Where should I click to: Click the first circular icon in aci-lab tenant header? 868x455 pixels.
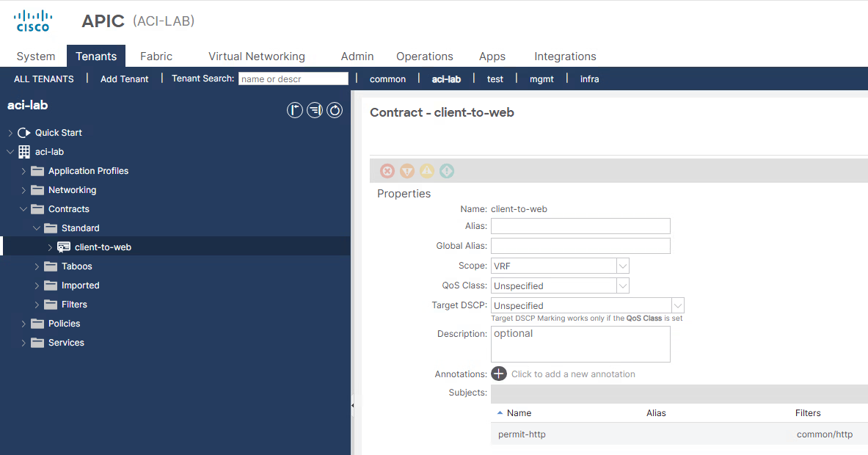[x=294, y=110]
